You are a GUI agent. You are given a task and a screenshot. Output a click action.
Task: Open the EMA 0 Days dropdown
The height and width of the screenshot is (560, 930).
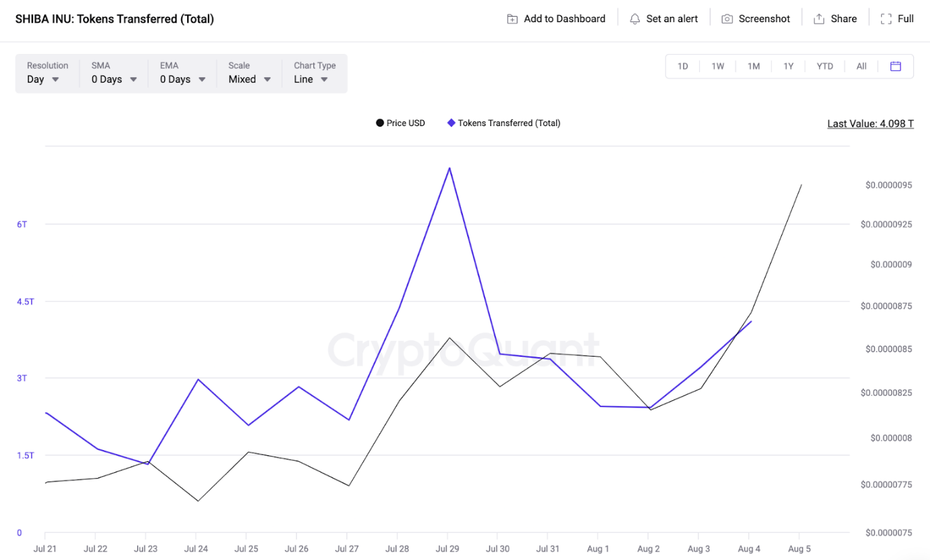[183, 73]
